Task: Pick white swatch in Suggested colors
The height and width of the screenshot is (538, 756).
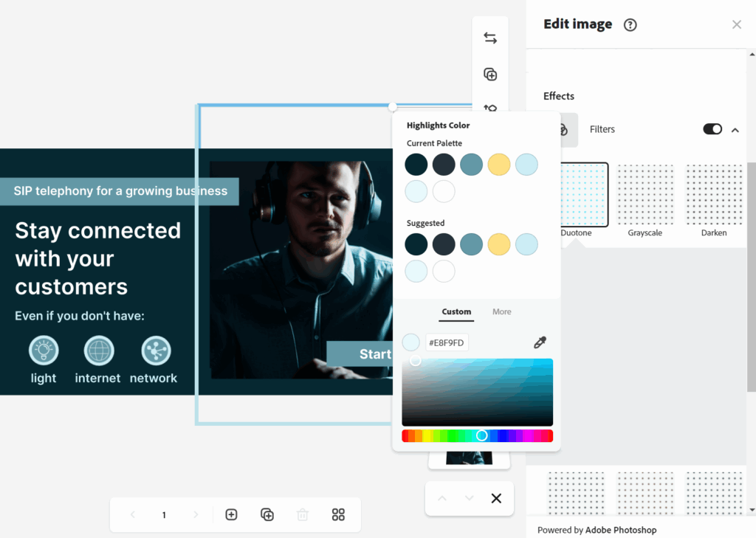Action: click(x=444, y=272)
